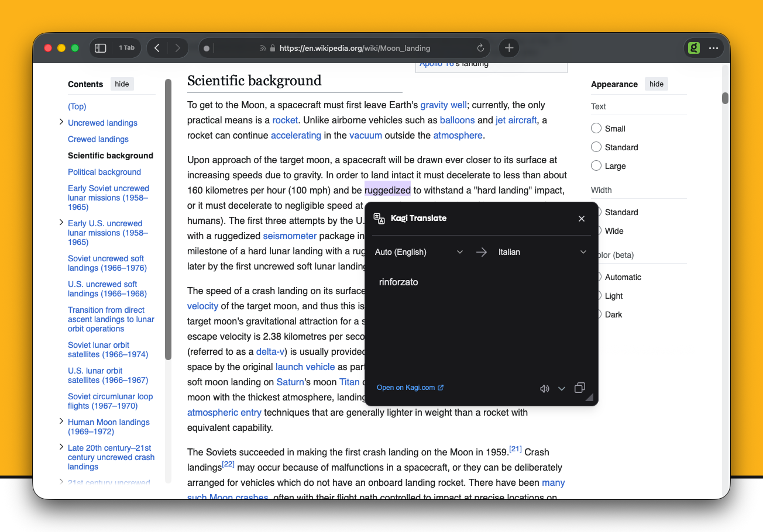The image size is (763, 532).
Task: Click the speaker icon to hear translation
Action: point(545,388)
